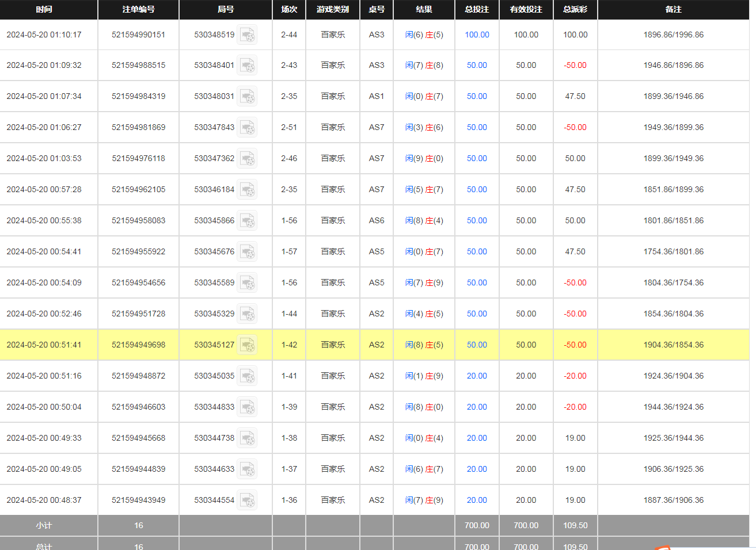The height and width of the screenshot is (550, 756).
Task: Click the 注单编号 column header
Action: pyautogui.click(x=138, y=9)
